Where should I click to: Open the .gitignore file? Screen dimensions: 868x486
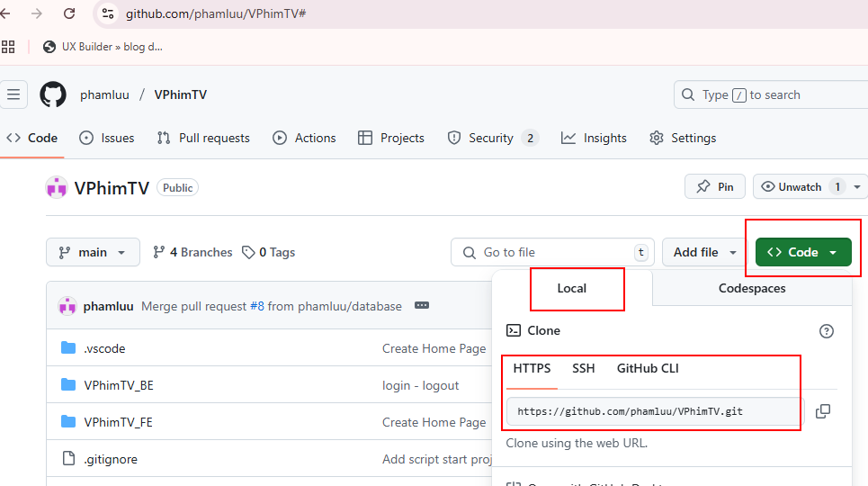tap(111, 459)
